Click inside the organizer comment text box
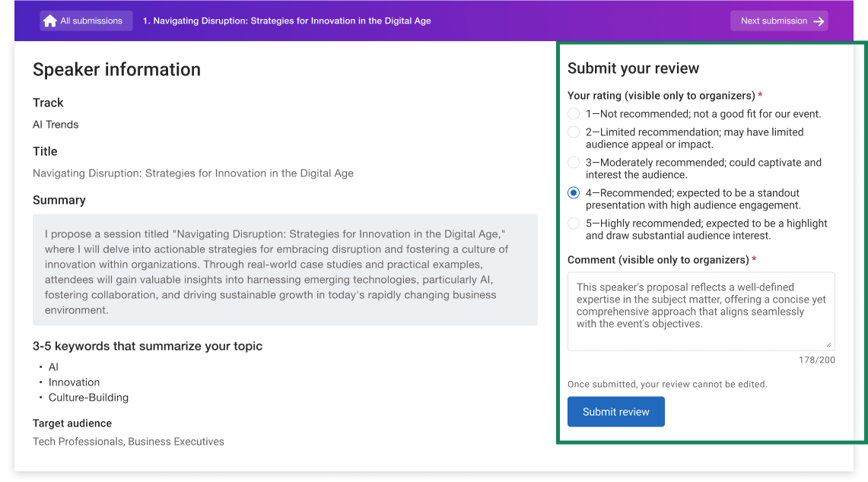 click(700, 310)
